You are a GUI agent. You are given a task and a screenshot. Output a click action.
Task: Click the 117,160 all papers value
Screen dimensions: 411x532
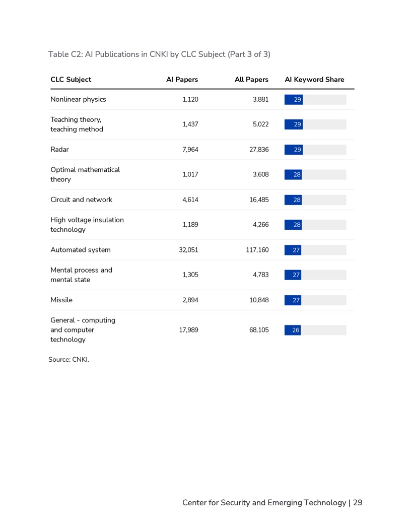257,250
